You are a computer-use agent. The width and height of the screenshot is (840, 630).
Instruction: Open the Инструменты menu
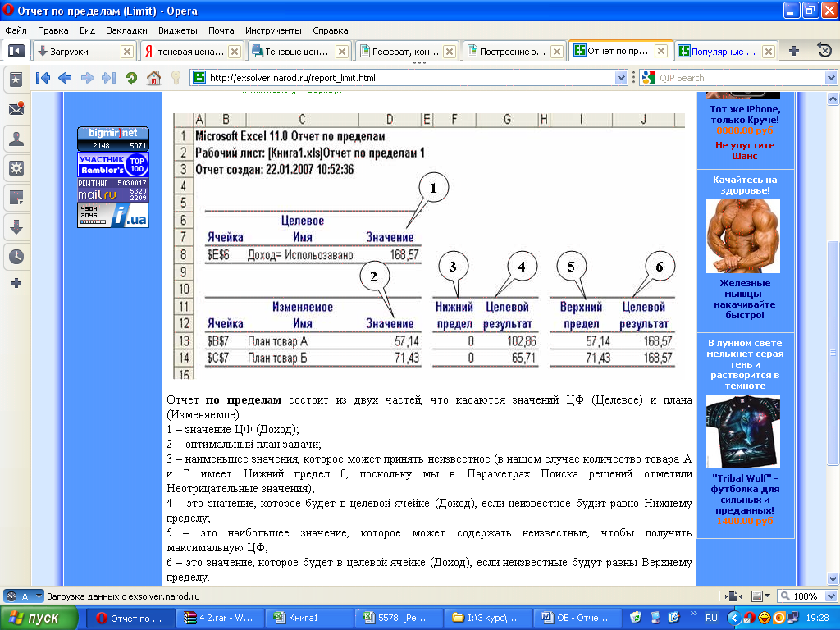point(273,30)
